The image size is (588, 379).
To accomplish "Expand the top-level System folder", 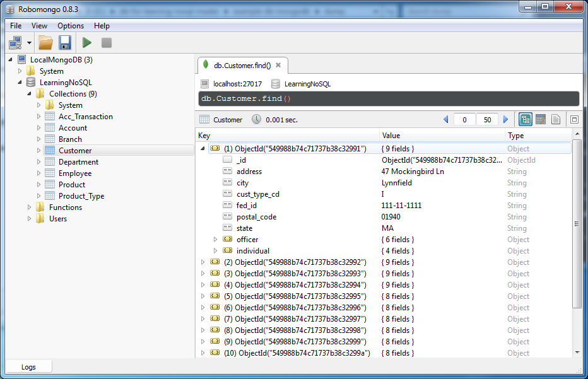I will (x=20, y=71).
